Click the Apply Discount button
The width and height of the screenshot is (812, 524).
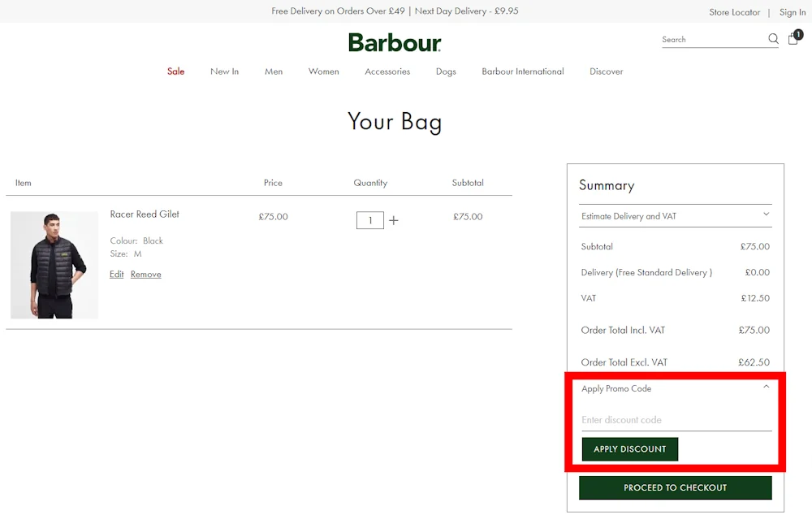(x=630, y=449)
